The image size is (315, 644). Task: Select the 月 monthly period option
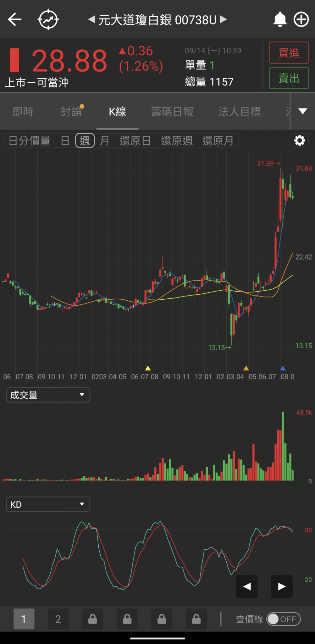pyautogui.click(x=104, y=141)
